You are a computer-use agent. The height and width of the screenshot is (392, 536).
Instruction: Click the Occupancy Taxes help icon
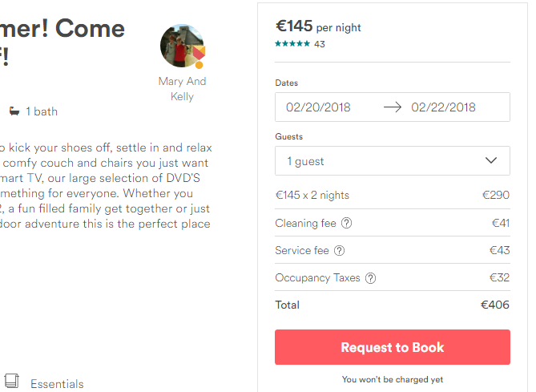[370, 278]
